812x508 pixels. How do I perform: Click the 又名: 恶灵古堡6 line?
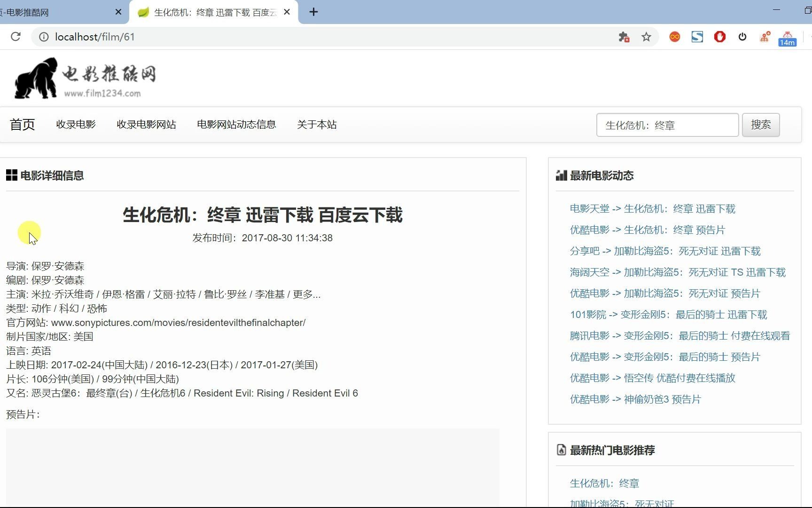point(182,393)
